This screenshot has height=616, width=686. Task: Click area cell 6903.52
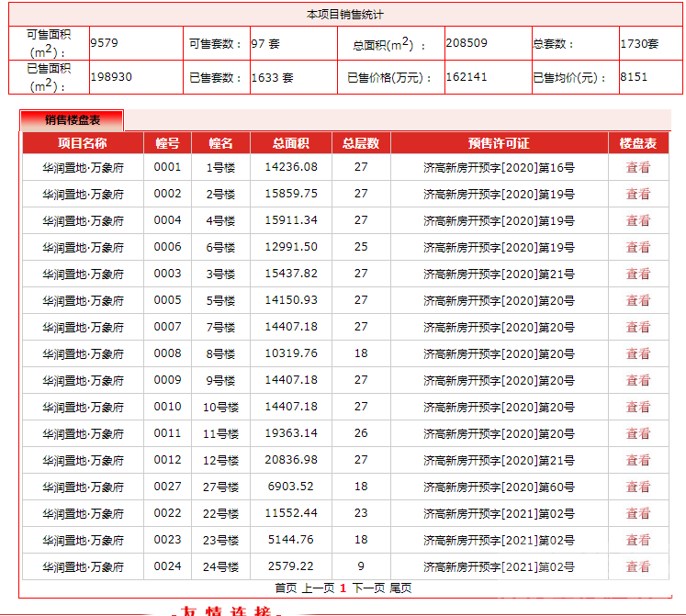tap(291, 487)
